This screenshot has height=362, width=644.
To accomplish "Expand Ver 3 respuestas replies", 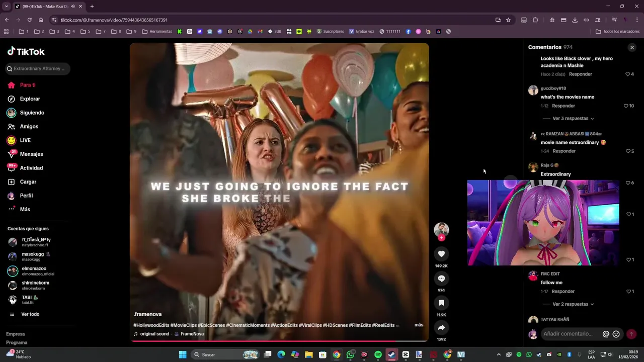I will click(573, 119).
